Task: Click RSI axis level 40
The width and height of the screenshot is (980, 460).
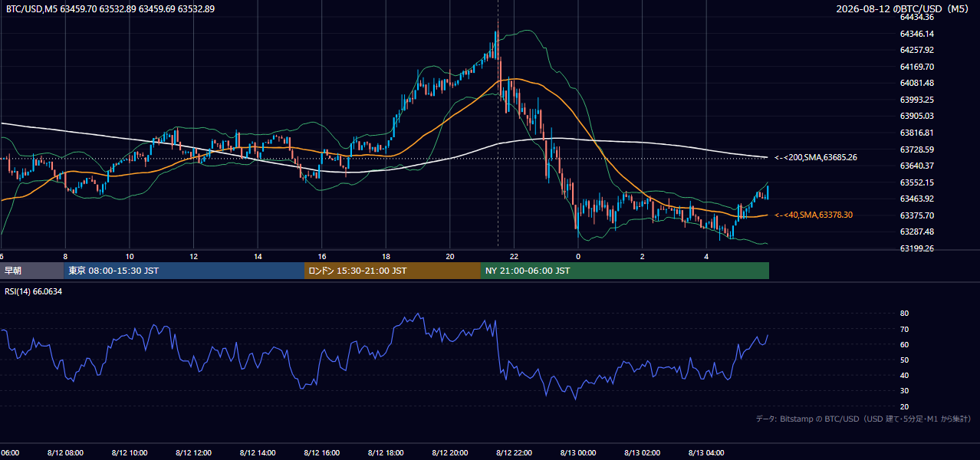Action: coord(904,375)
